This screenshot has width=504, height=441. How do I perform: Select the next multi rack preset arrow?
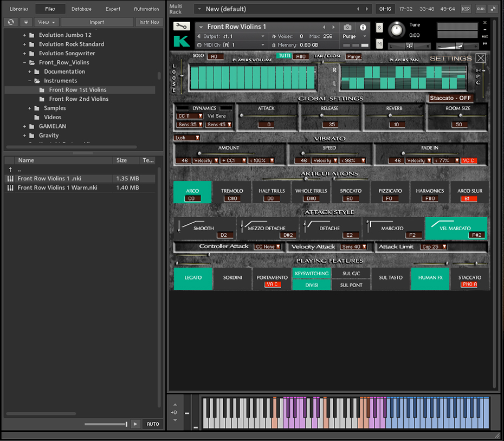pos(367,9)
